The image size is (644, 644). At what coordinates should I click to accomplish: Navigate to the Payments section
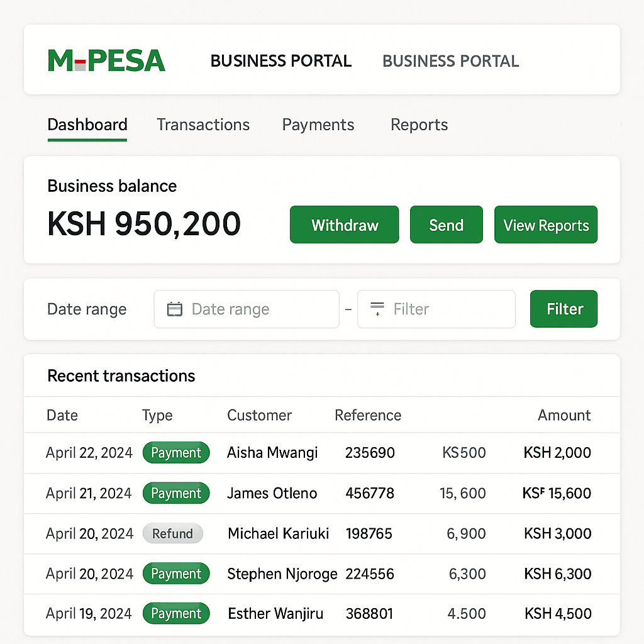pyautogui.click(x=318, y=125)
